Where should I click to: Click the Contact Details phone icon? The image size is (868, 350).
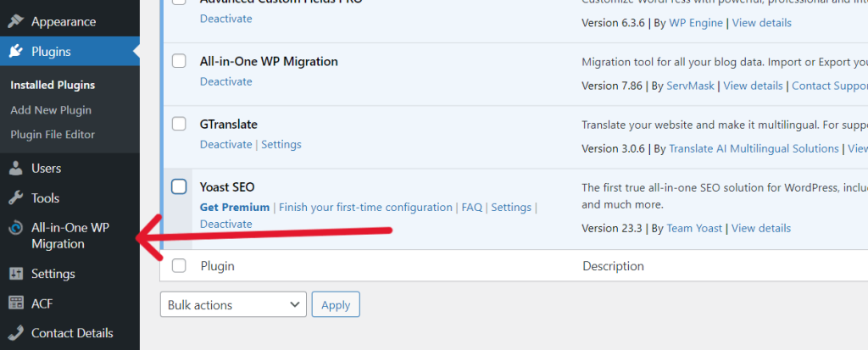coord(16,333)
